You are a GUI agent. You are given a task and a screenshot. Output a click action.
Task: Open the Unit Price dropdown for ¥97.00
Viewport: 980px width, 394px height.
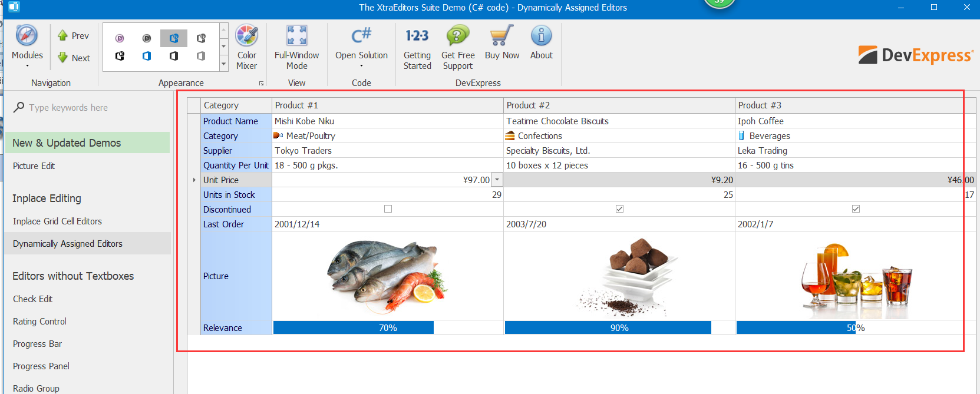point(497,180)
